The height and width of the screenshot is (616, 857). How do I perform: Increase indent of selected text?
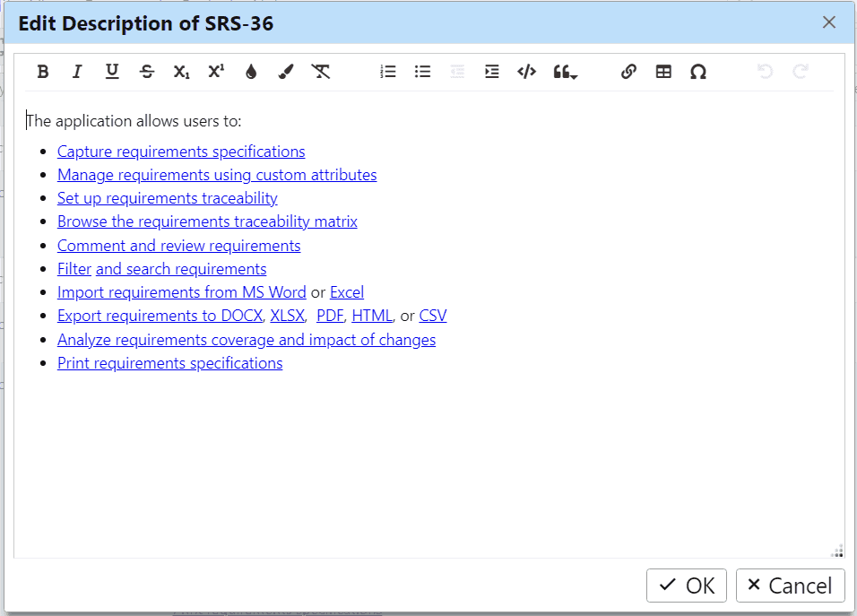(492, 72)
